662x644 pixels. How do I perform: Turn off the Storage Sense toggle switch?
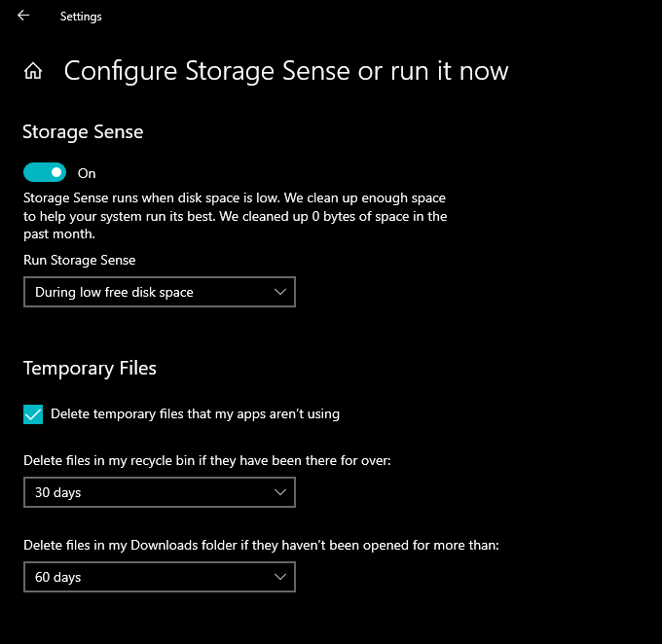point(45,173)
